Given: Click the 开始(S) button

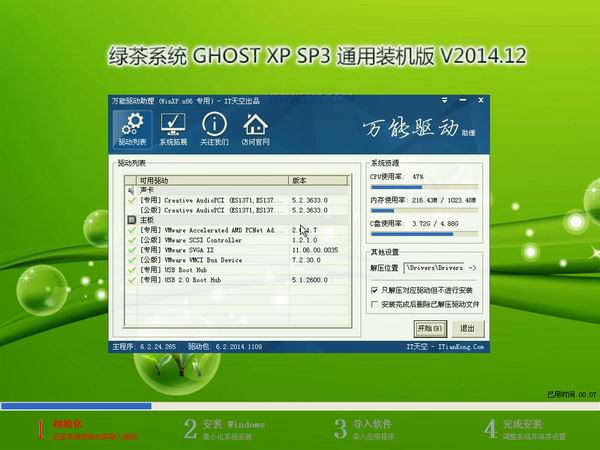Looking at the screenshot, I should click(430, 328).
